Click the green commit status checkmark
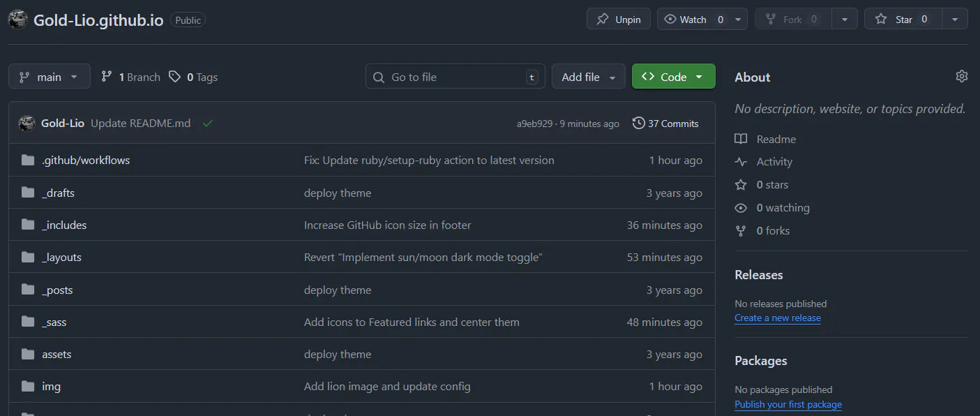Image resolution: width=980 pixels, height=416 pixels. pos(207,124)
